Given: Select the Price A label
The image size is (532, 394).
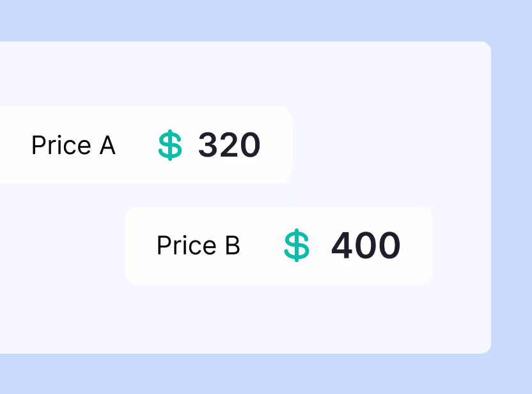Looking at the screenshot, I should (x=73, y=146).
